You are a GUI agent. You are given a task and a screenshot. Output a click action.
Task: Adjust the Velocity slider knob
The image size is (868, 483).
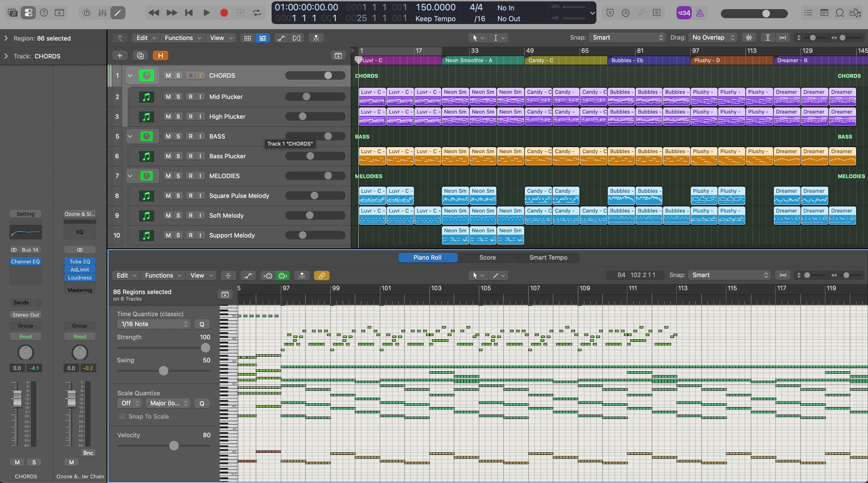point(174,446)
